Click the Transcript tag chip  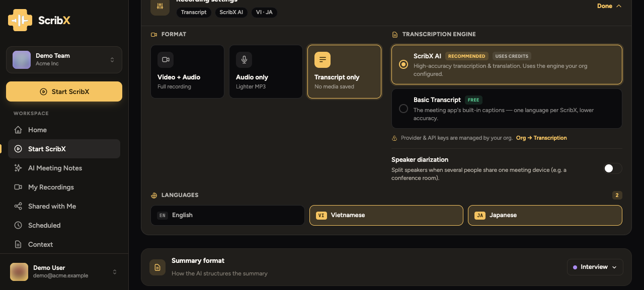[x=194, y=12]
